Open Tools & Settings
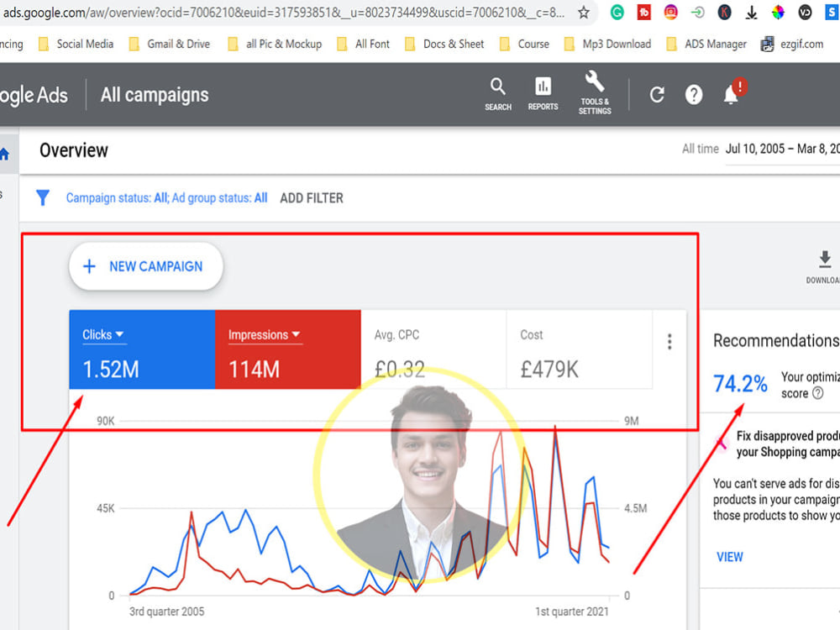This screenshot has height=630, width=840. pos(595,93)
